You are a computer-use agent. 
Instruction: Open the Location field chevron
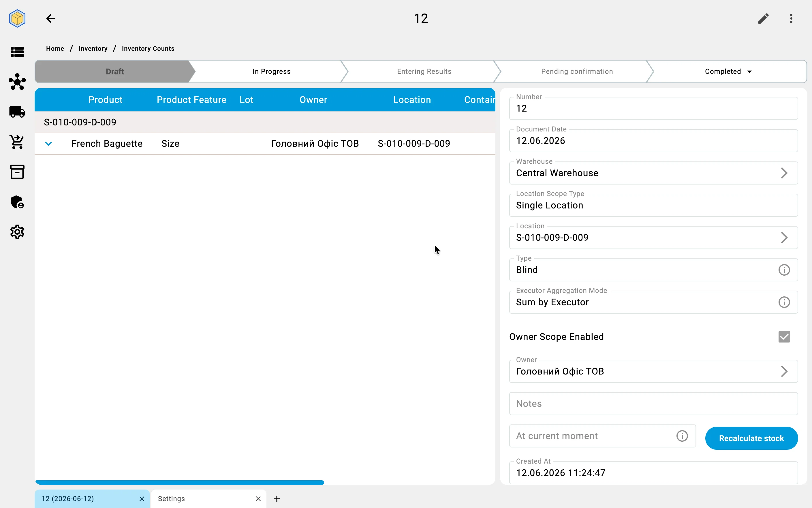pos(784,238)
